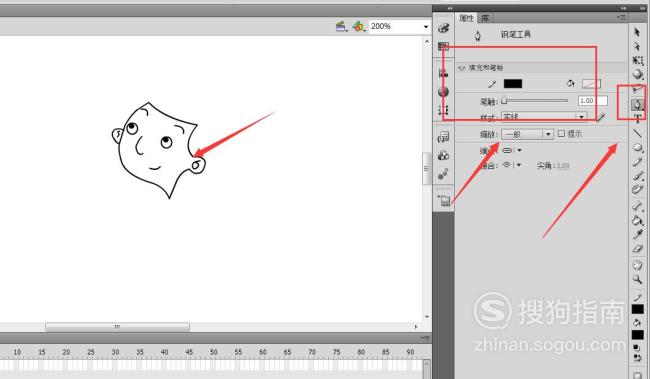Click the 笔触 stroke width slider handle
Screen dimensions: 650x379
point(504,100)
